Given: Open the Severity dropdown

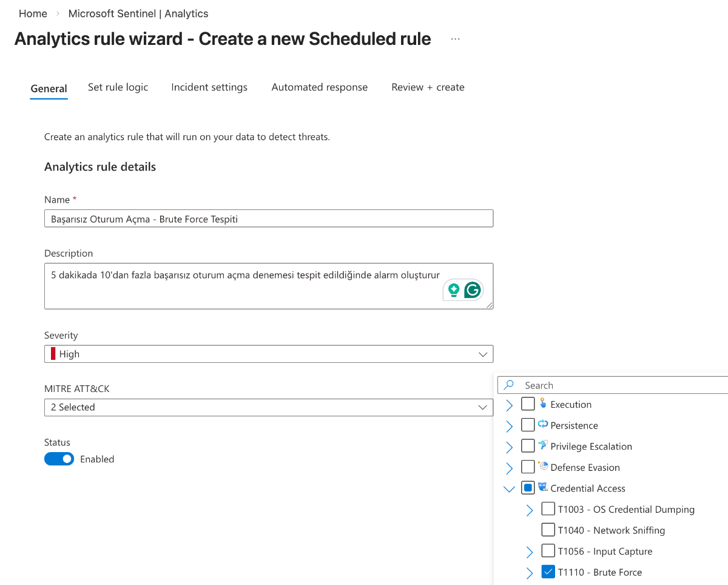Looking at the screenshot, I should click(x=269, y=354).
